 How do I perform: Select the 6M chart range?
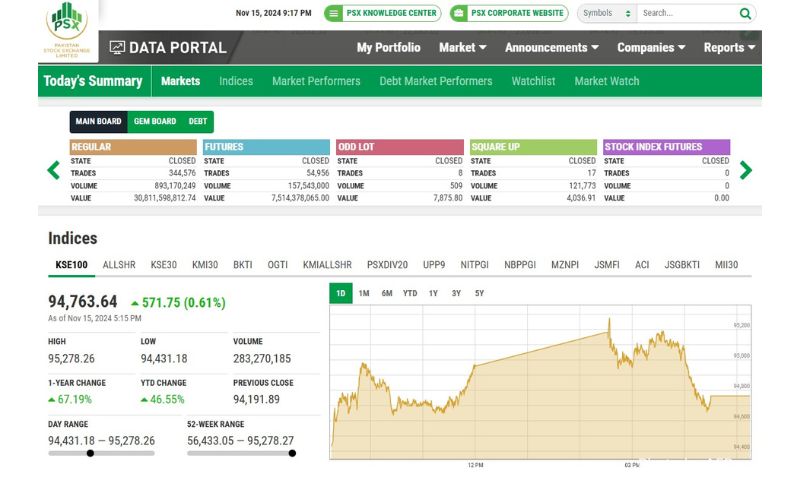coord(387,293)
